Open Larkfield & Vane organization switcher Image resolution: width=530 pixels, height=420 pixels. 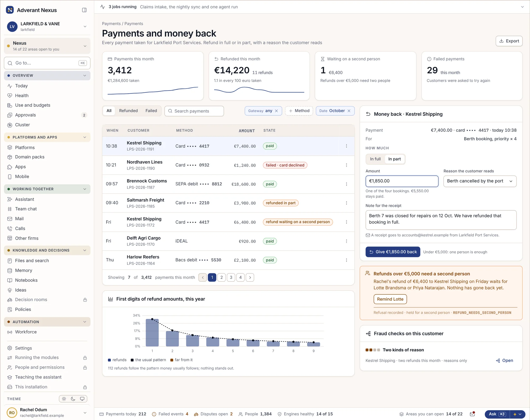pyautogui.click(x=47, y=26)
